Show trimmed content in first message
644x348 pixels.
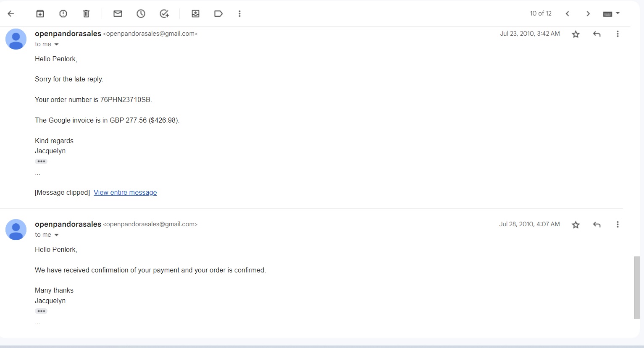[41, 162]
